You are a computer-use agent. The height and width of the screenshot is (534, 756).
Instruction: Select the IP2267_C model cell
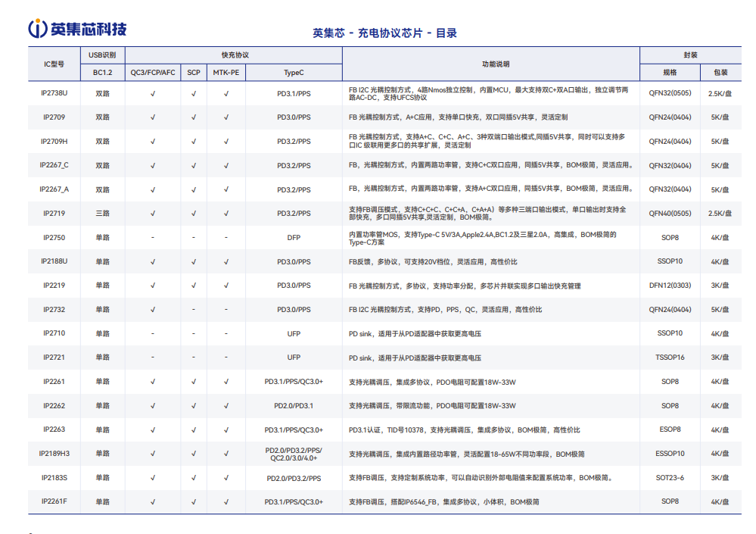click(54, 165)
